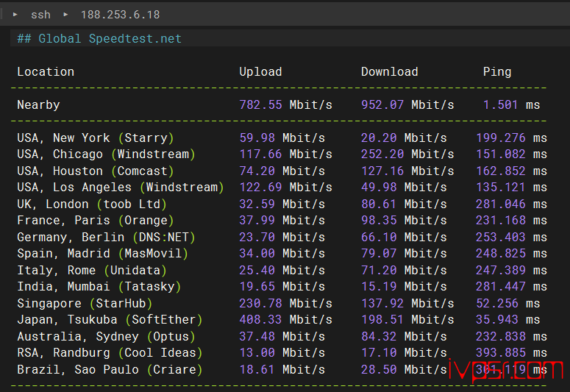Screen dimensions: 570x392
Task: Click the Upload column header
Action: click(260, 71)
